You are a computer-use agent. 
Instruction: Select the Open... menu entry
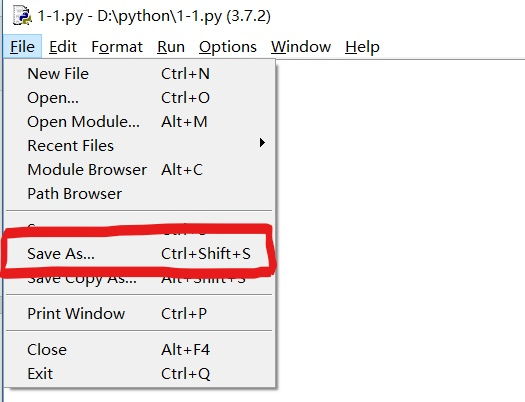coord(140,98)
